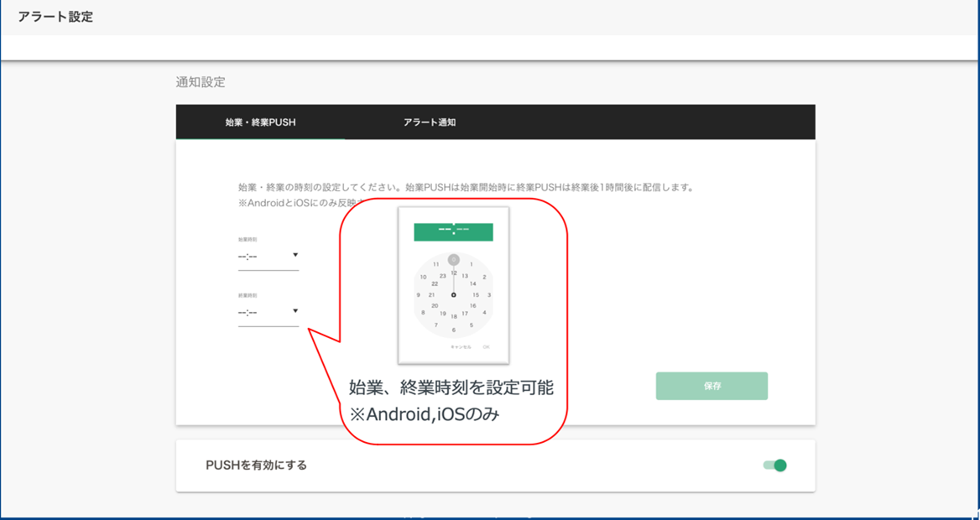The image size is (980, 520).
Task: Open the 始業時刻 dropdown arrow
Action: point(295,255)
